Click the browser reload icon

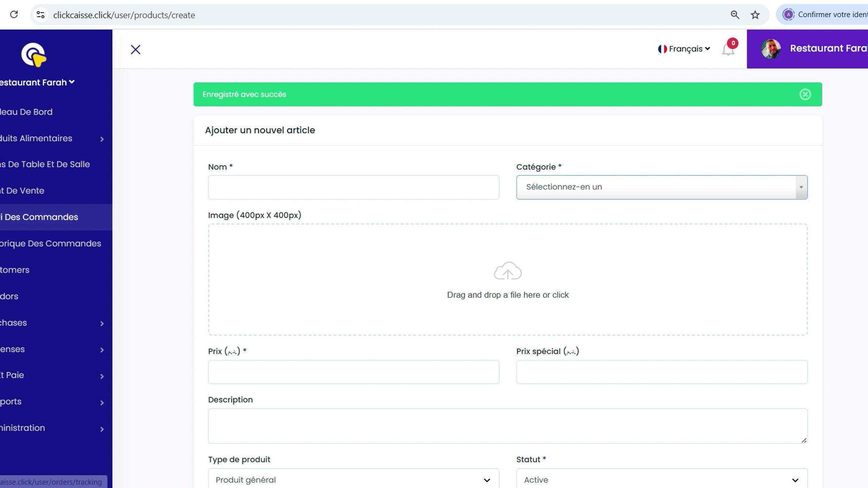(x=14, y=15)
